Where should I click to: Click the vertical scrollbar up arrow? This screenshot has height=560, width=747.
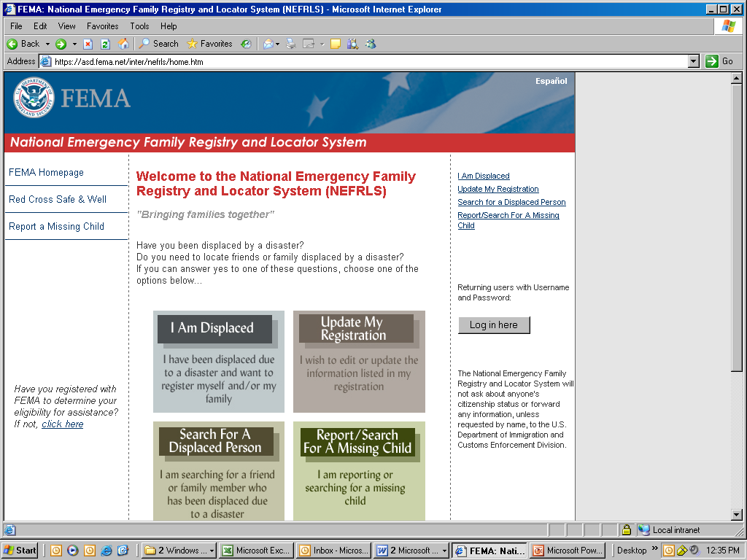[x=737, y=79]
